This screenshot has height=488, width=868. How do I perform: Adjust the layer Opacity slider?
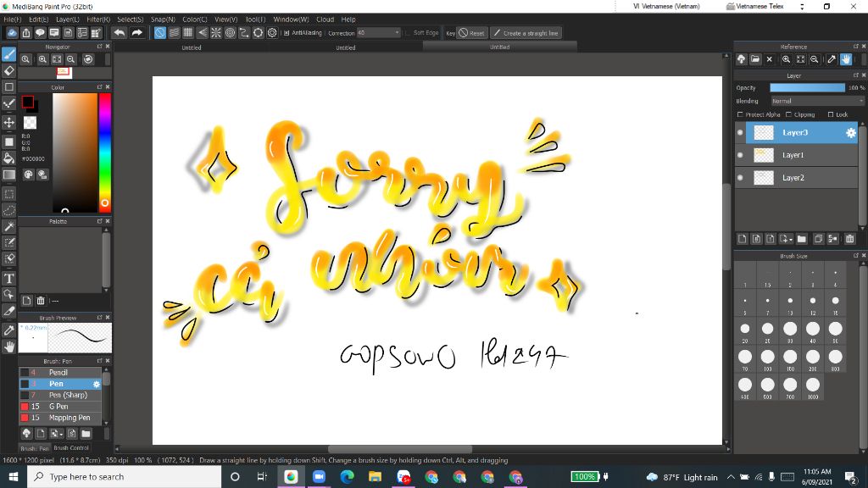pyautogui.click(x=808, y=87)
